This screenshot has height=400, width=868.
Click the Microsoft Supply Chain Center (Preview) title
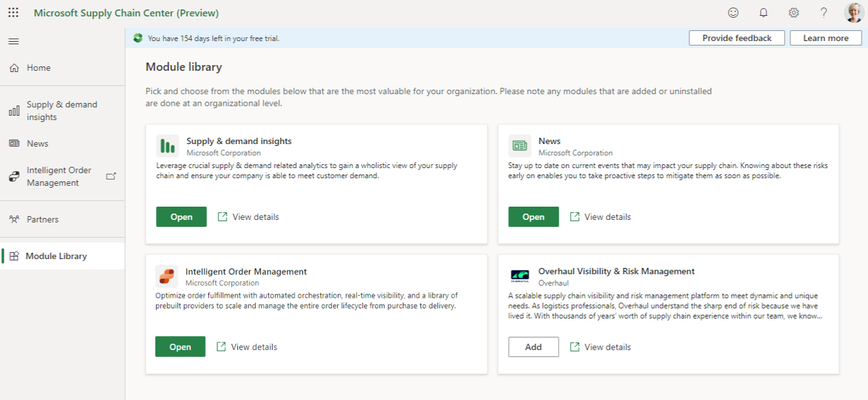pyautogui.click(x=126, y=13)
